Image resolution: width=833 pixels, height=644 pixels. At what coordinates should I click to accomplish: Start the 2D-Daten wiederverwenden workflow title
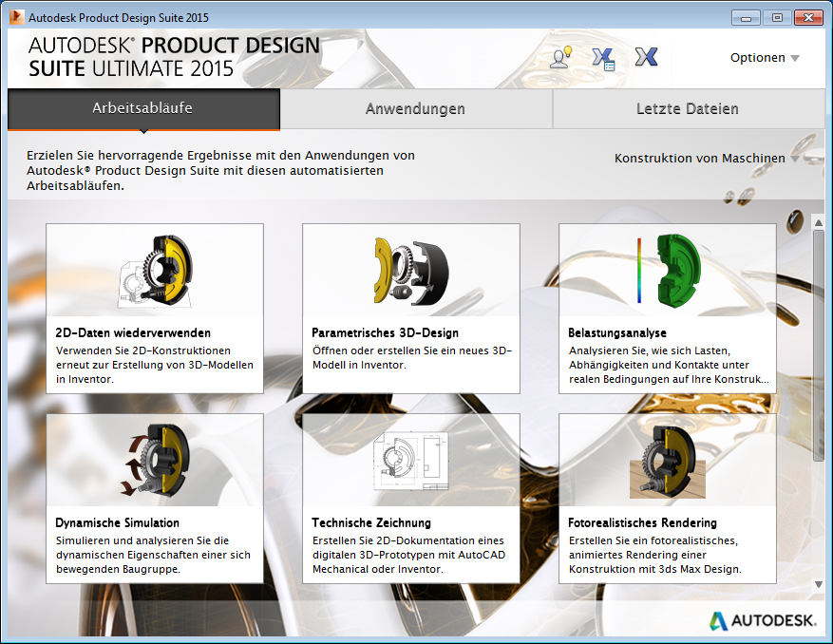(x=133, y=332)
